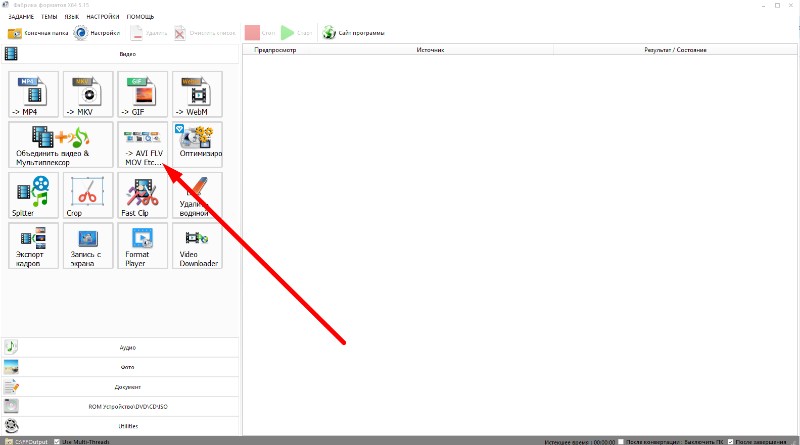Click the Предпросмотр column header

point(275,50)
